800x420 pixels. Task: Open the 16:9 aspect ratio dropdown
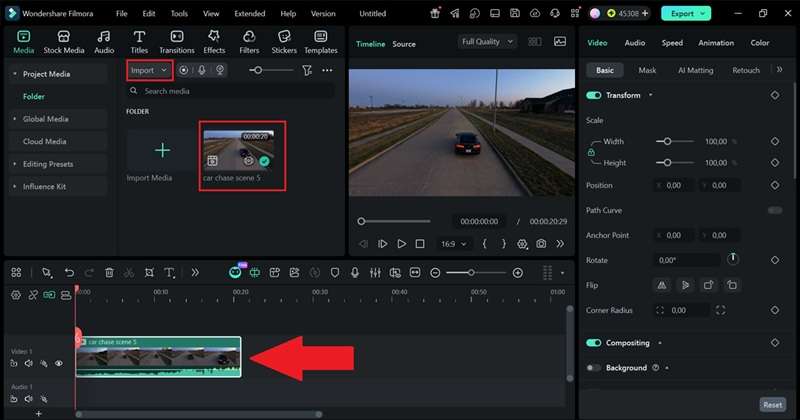coord(454,244)
